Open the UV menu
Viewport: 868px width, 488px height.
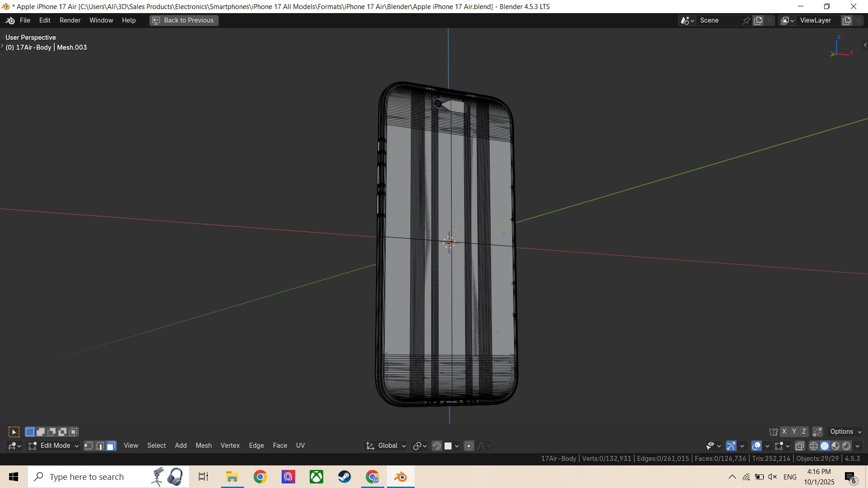(300, 446)
